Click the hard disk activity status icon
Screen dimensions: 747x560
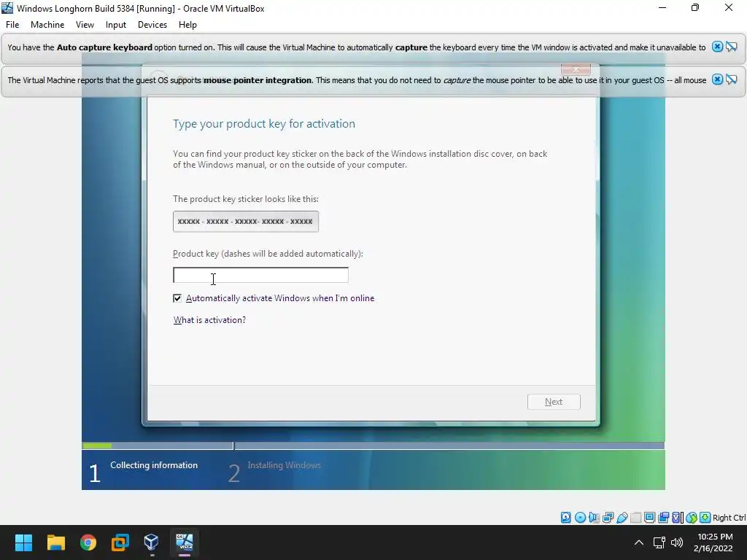565,518
